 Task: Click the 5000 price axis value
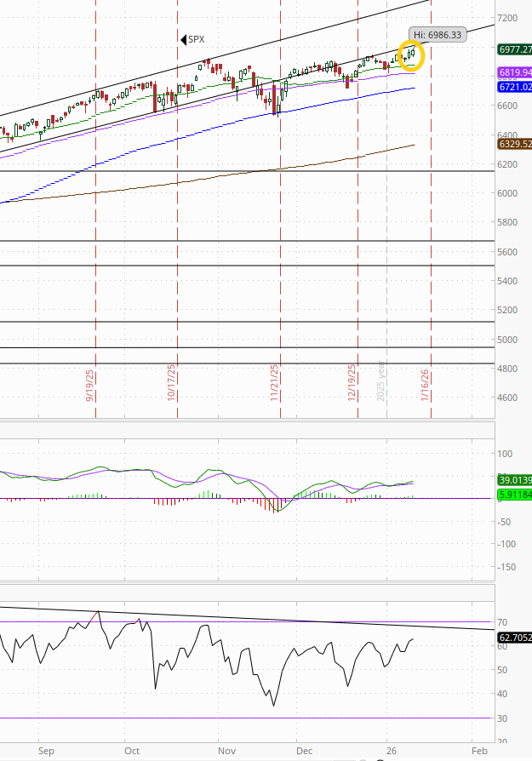(x=507, y=340)
